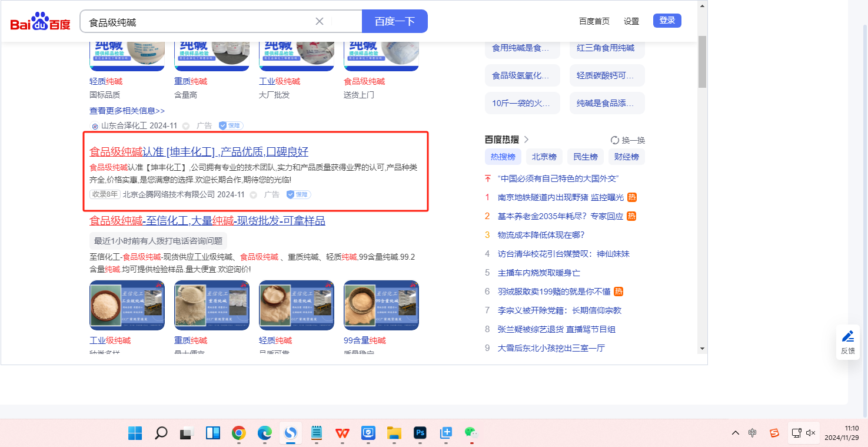Click the 热 badge next to 羽绒服敢卖199赔的就是你不懂
Viewport: 868px width, 447px height.
point(618,292)
